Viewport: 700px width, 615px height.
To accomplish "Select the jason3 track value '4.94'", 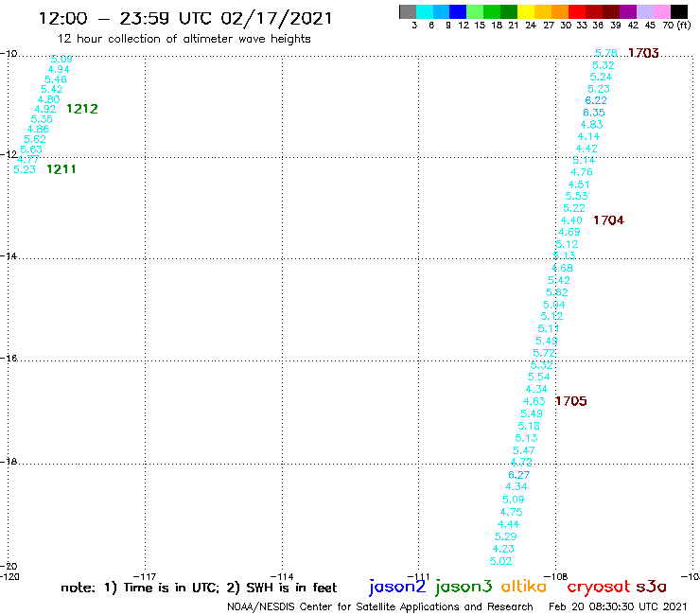I will [x=59, y=69].
